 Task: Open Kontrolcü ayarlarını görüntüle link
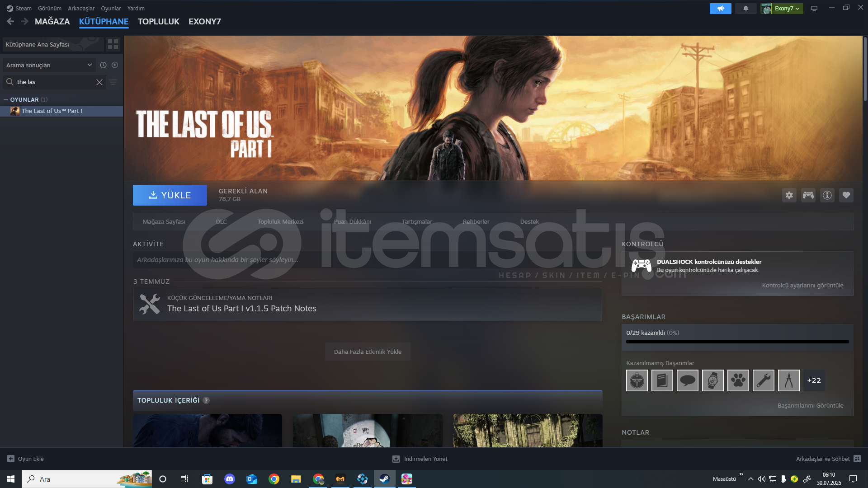click(x=803, y=286)
